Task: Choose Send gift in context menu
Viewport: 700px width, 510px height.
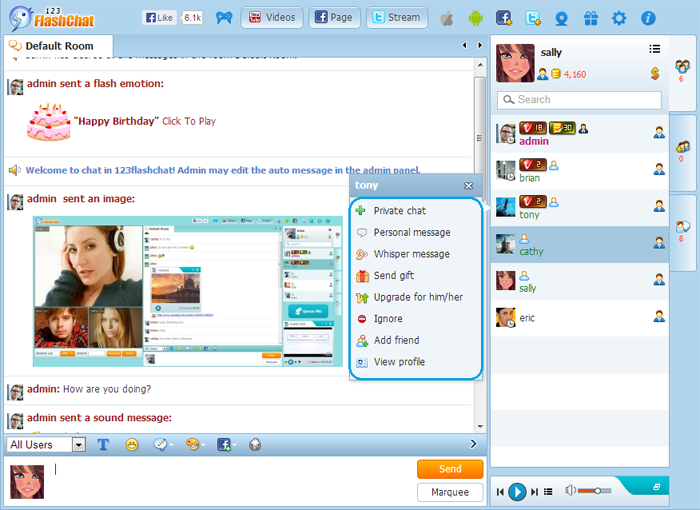Action: click(x=393, y=276)
